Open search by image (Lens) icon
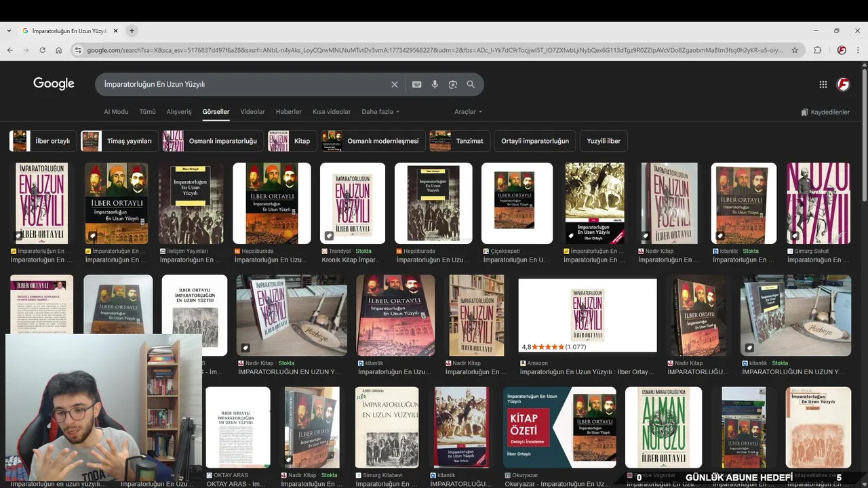Screen dimensions: 868x488 click(453, 85)
